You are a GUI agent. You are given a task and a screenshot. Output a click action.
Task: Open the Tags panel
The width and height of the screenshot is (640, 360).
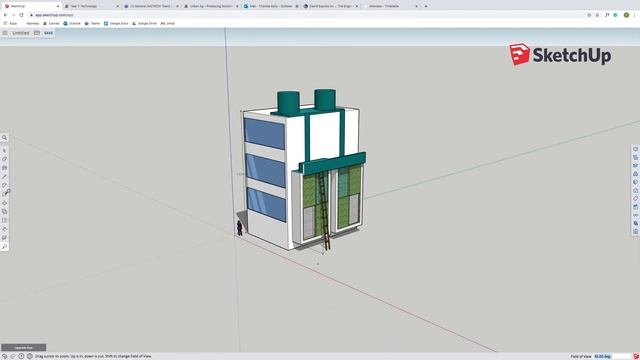636,199
